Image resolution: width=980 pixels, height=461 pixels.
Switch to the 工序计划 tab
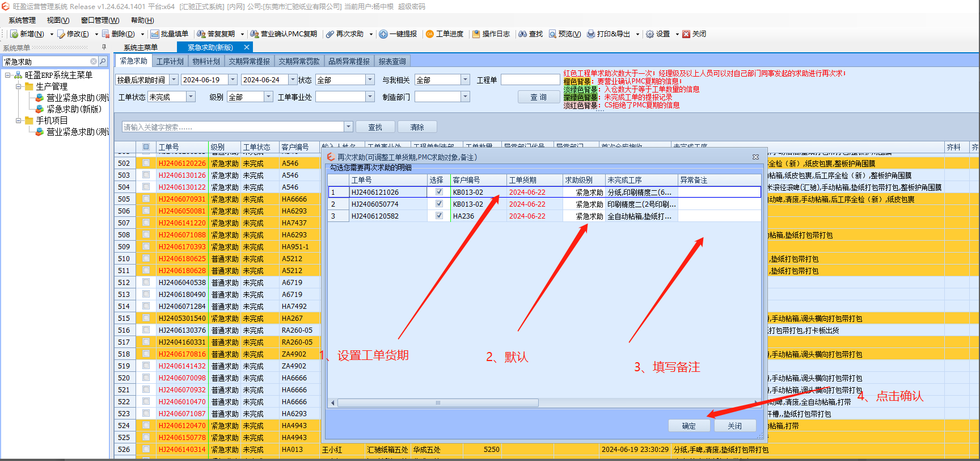pos(170,61)
